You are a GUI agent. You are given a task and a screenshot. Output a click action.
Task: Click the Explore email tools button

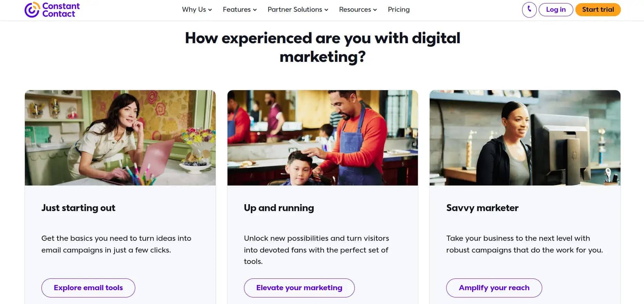click(x=88, y=288)
